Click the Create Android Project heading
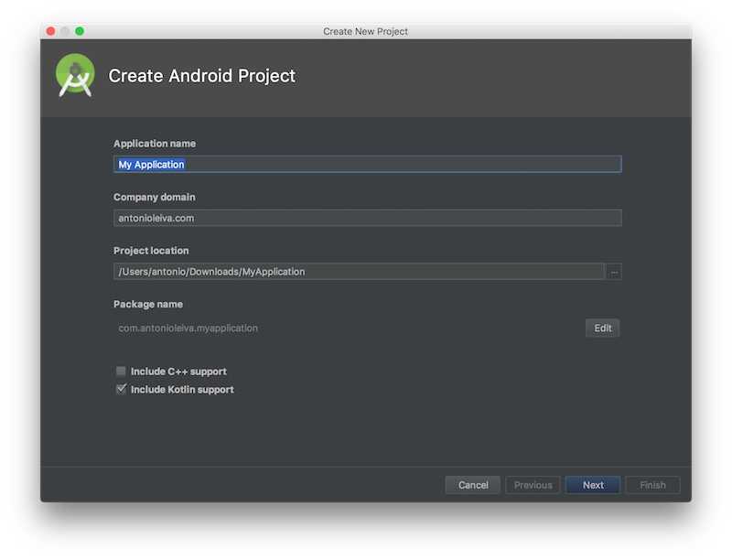Image resolution: width=732 pixels, height=560 pixels. point(201,76)
